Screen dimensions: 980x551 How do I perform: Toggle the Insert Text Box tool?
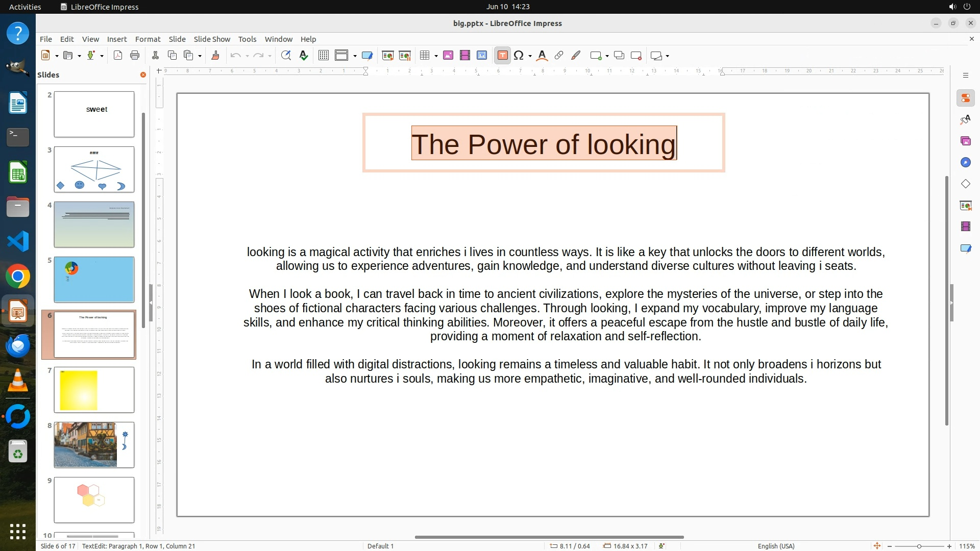pyautogui.click(x=502, y=56)
